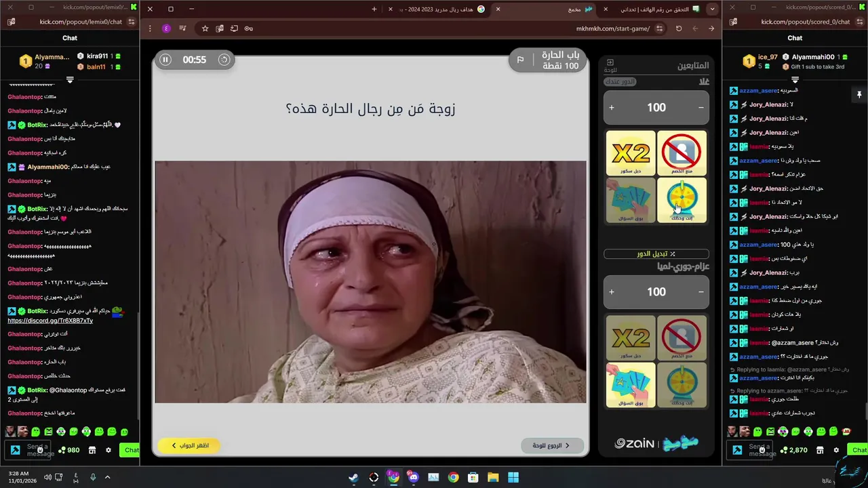The image size is (868, 488).
Task: Click the password key icon in toolbar
Action: [248, 28]
